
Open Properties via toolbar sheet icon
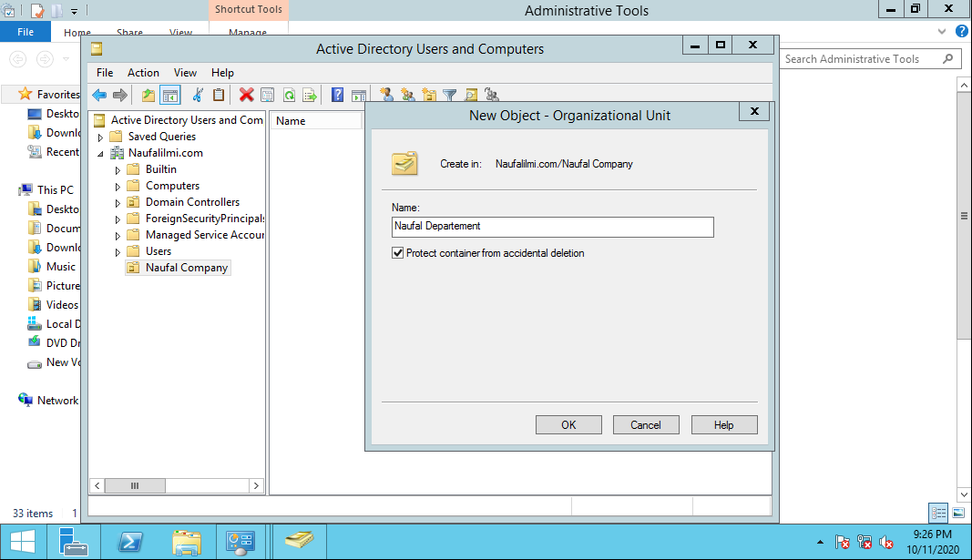(x=267, y=95)
